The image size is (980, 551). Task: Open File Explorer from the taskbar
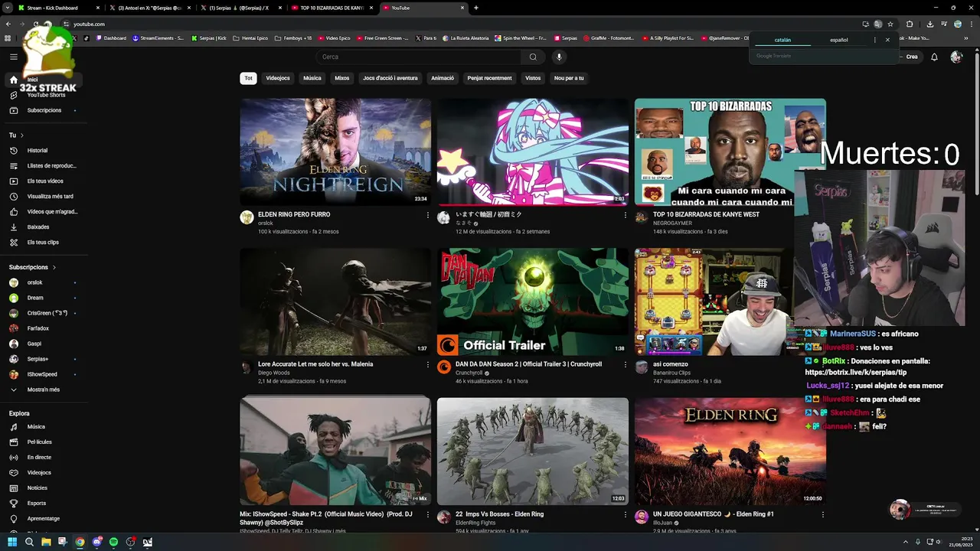(x=46, y=542)
